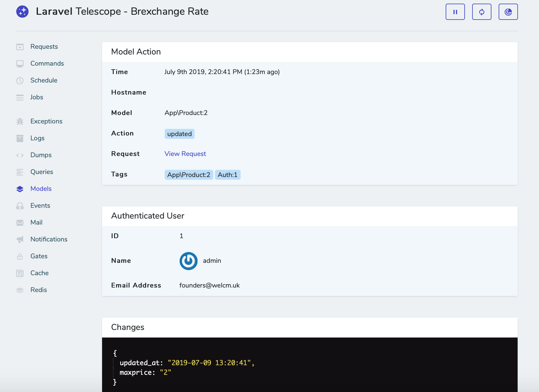Go to the Queries section
Viewport: 539px width, 392px height.
pyautogui.click(x=42, y=172)
